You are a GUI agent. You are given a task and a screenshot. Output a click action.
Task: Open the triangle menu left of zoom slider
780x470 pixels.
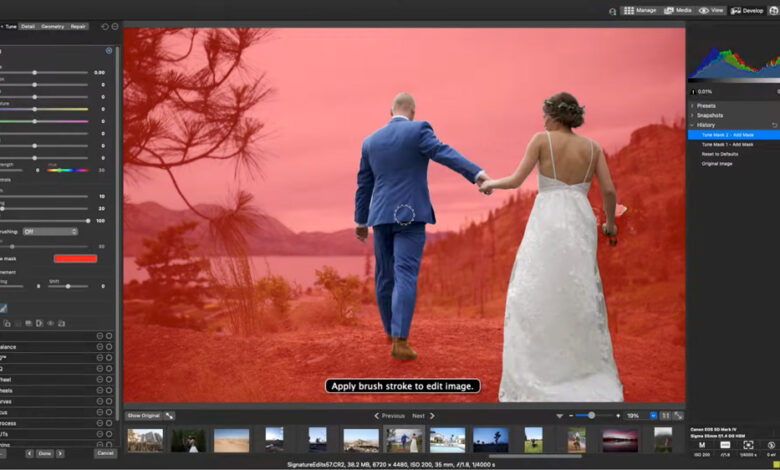point(560,416)
